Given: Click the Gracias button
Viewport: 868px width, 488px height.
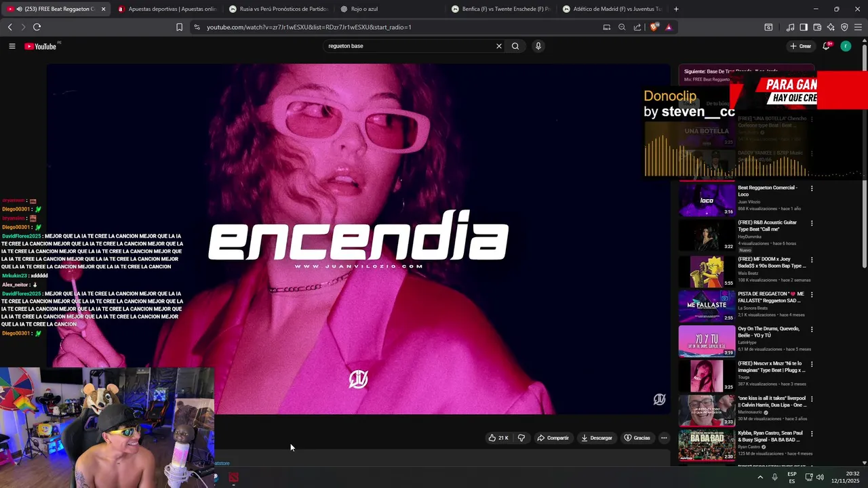Looking at the screenshot, I should (x=637, y=438).
